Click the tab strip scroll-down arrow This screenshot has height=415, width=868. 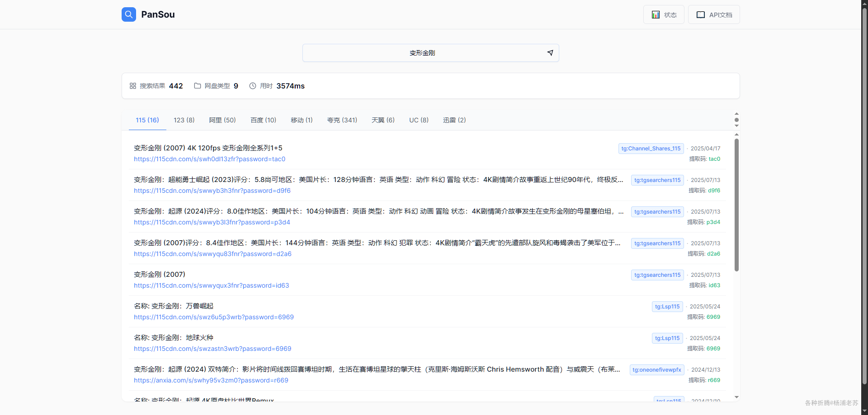[736, 126]
